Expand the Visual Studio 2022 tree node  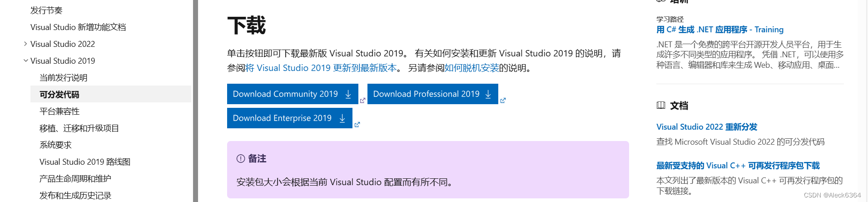tap(25, 44)
